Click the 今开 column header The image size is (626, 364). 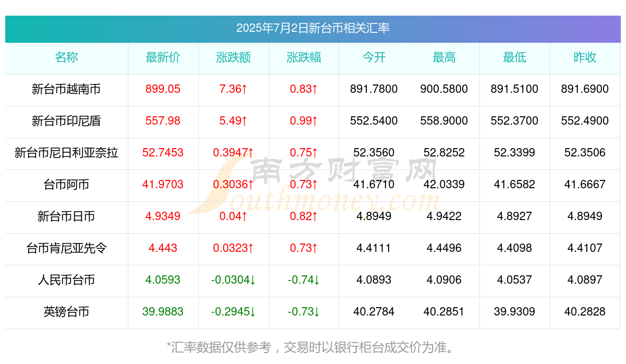tap(374, 57)
